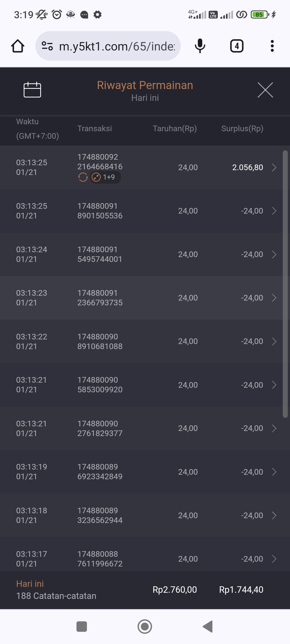Tap the replay icon on first transaction
This screenshot has width=290, height=644.
(x=83, y=177)
